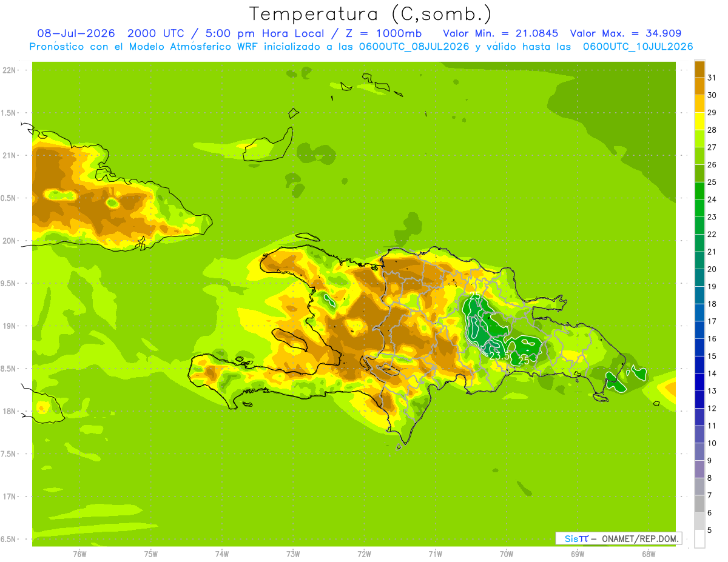Click the "21N" latitude label
Screen dimensions: 728x562
click(x=8, y=156)
